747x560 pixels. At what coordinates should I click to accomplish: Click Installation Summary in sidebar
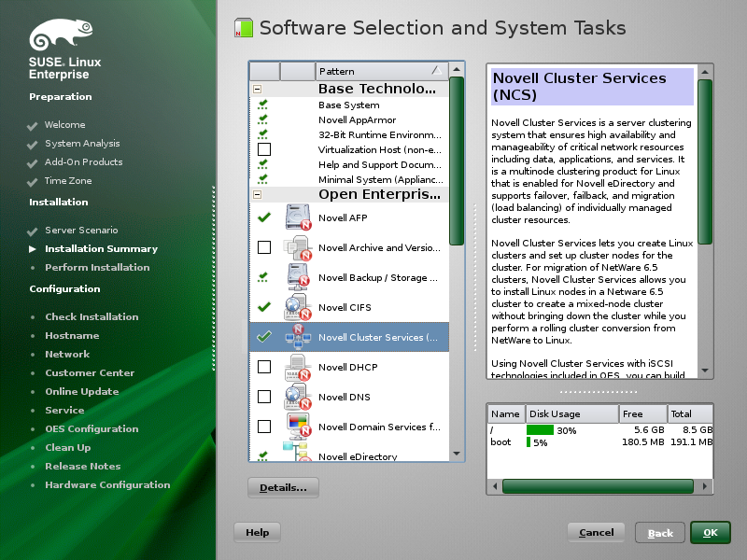pyautogui.click(x=101, y=248)
